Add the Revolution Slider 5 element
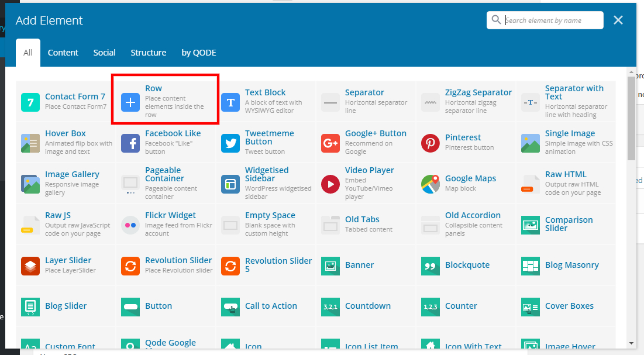Image resolution: width=644 pixels, height=355 pixels. click(x=266, y=266)
